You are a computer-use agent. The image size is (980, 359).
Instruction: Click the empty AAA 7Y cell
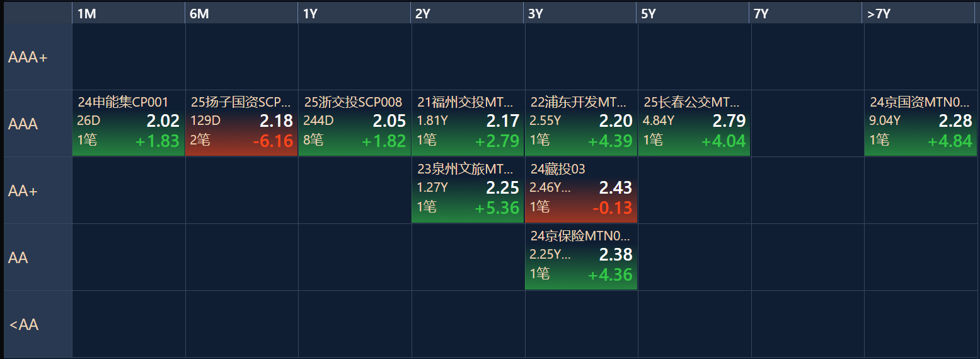[807, 124]
